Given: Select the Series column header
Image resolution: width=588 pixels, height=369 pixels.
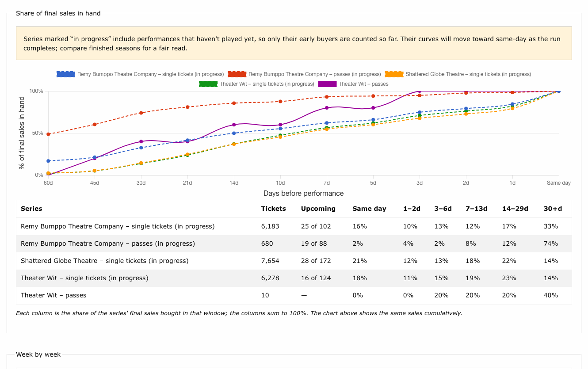Looking at the screenshot, I should point(31,209).
